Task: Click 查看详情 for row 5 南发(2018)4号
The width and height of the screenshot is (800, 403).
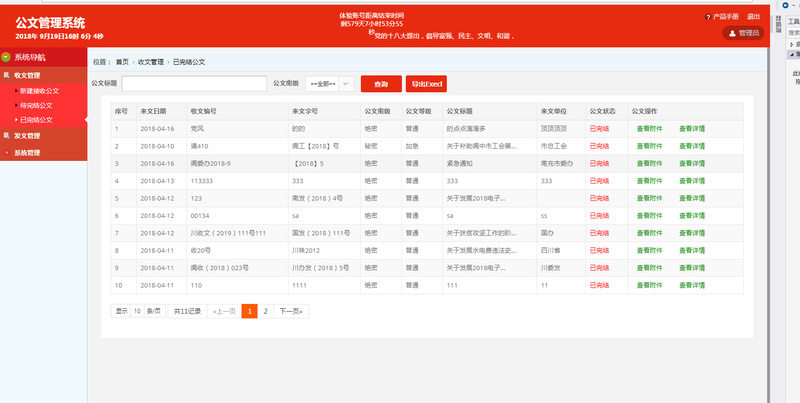Action: (692, 198)
